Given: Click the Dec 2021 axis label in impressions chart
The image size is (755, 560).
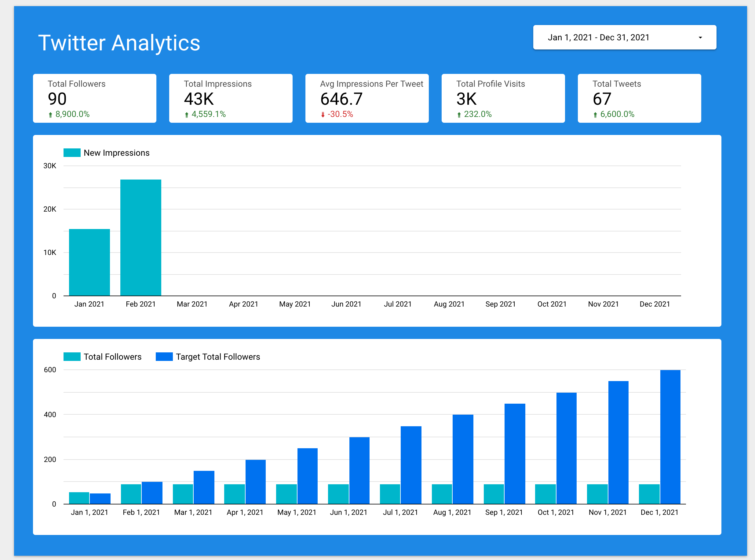Looking at the screenshot, I should tap(655, 304).
